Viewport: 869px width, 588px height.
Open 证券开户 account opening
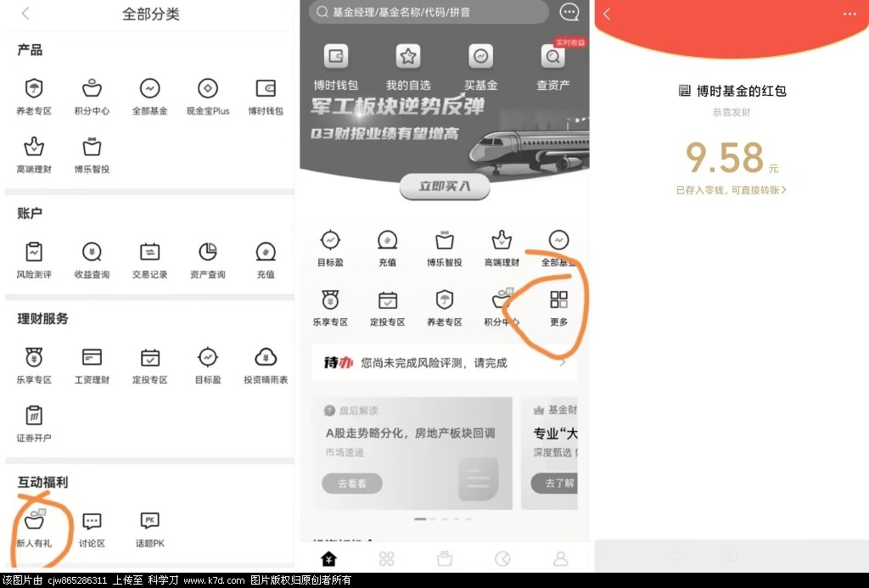(34, 424)
